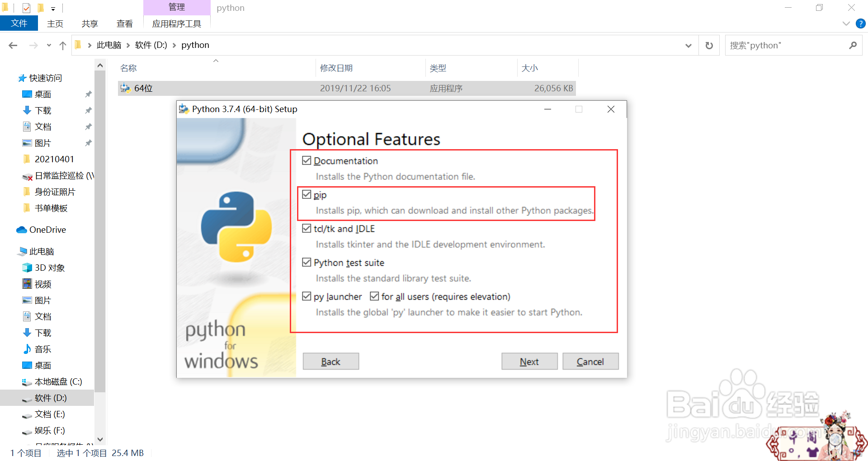Open the 20210401 folder
This screenshot has width=868, height=461.
pyautogui.click(x=54, y=160)
